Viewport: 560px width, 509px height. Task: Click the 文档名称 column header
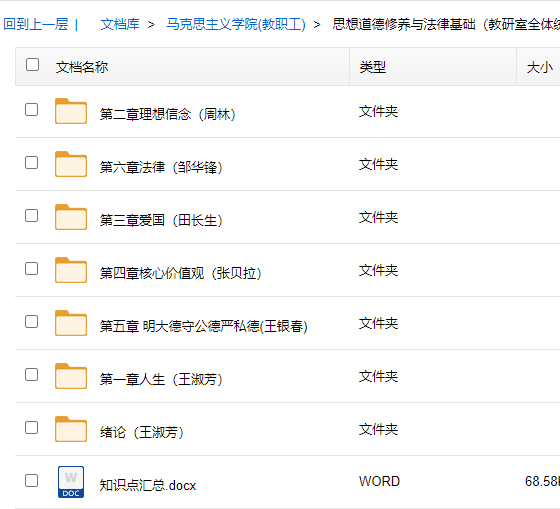(82, 67)
